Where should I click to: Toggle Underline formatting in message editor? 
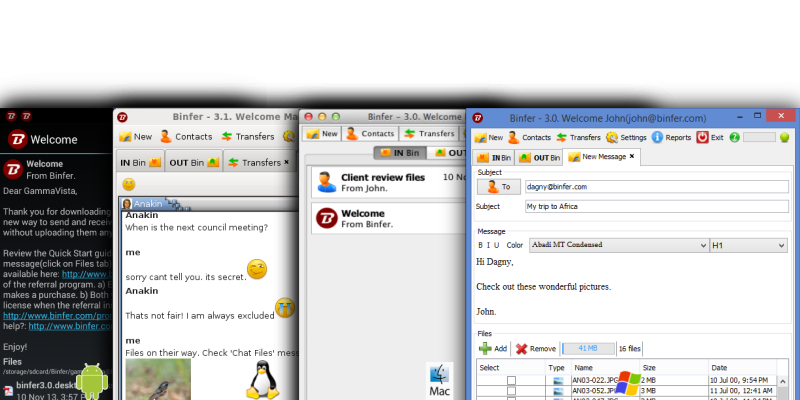(496, 245)
